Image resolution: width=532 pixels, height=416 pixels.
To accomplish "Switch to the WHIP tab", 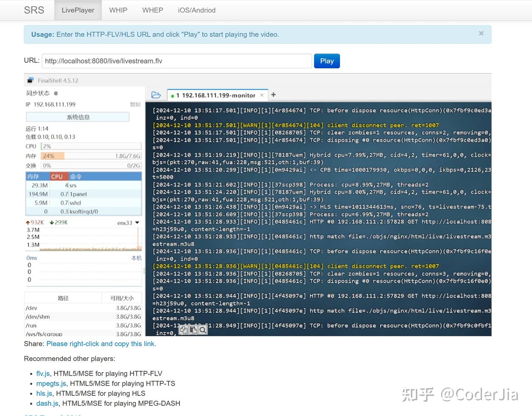I will [x=118, y=10].
